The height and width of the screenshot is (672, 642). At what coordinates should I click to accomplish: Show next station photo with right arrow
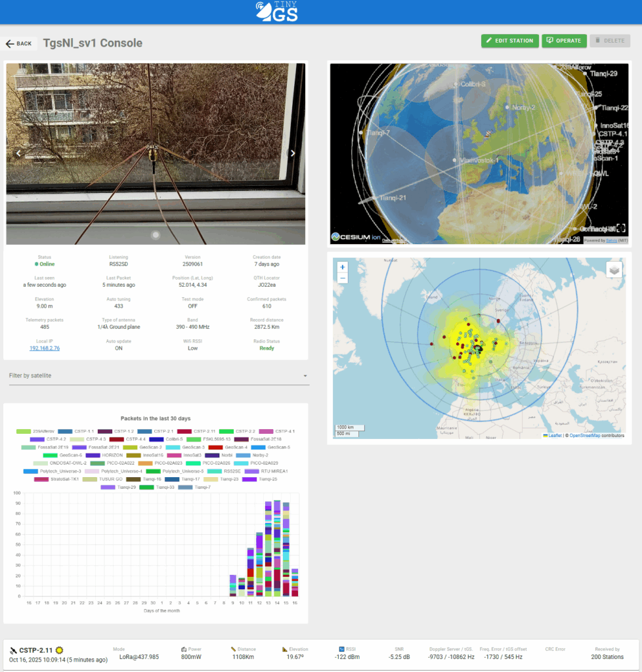pos(293,154)
